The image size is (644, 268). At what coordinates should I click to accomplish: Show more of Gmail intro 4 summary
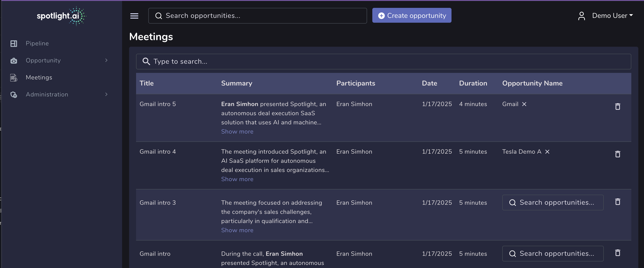(237, 179)
